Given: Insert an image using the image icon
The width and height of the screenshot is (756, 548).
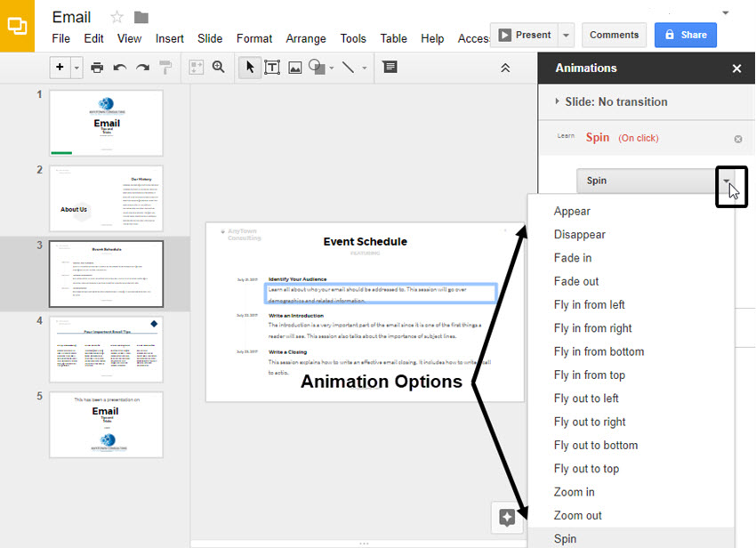Looking at the screenshot, I should tap(294, 67).
